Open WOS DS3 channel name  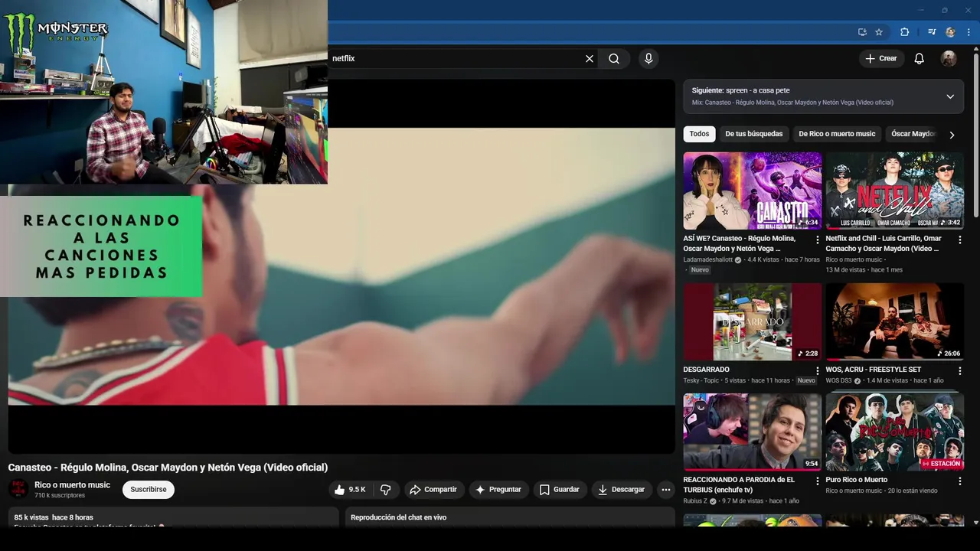click(x=838, y=380)
